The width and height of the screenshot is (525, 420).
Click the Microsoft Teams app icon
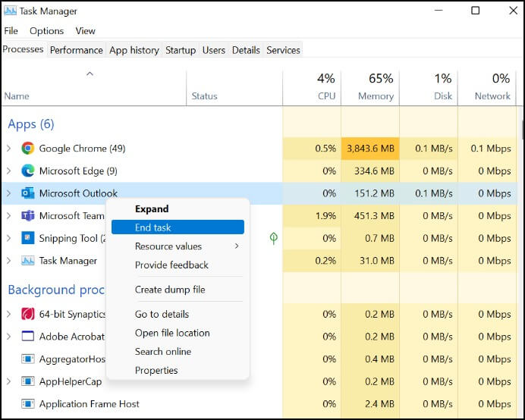(x=28, y=215)
